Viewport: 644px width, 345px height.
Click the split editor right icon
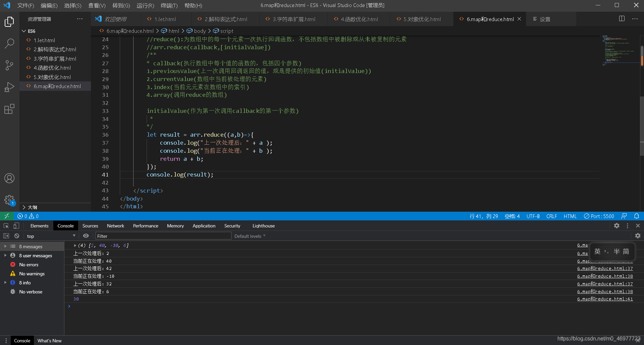tap(622, 19)
